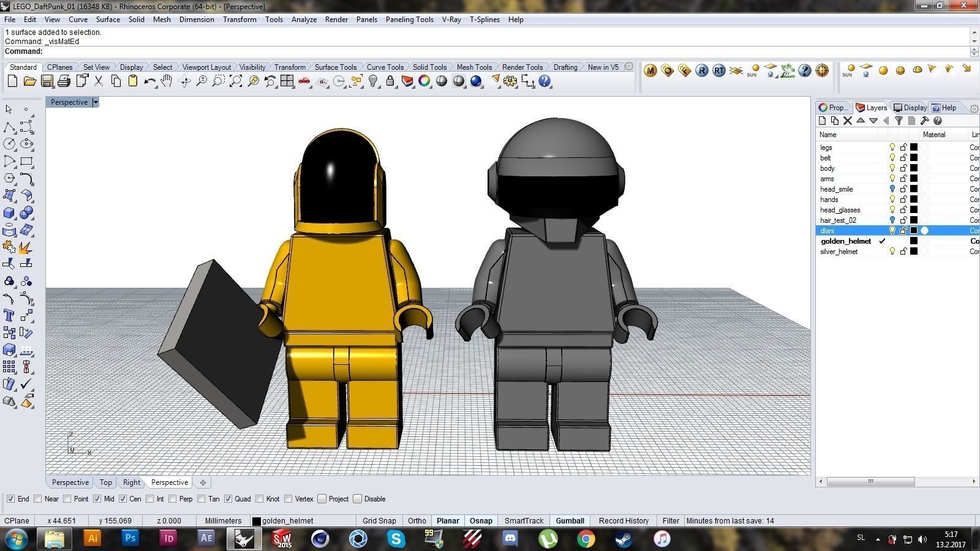Enable the Near osnap checkbox
Viewport: 980px width, 551px height.
[38, 499]
